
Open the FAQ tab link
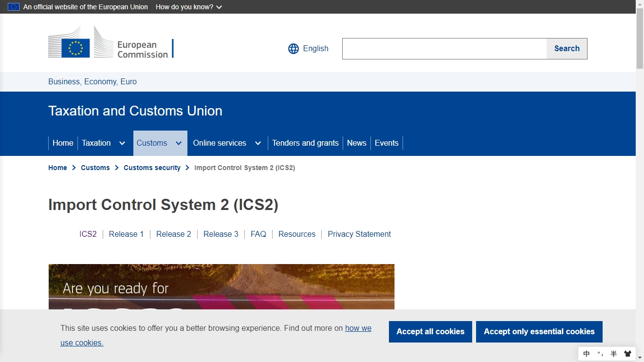click(x=258, y=234)
